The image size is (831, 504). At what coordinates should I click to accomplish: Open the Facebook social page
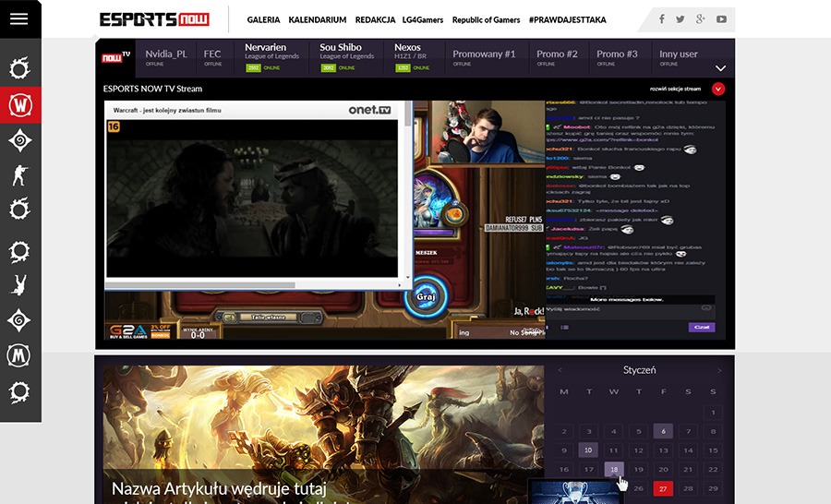pyautogui.click(x=661, y=19)
